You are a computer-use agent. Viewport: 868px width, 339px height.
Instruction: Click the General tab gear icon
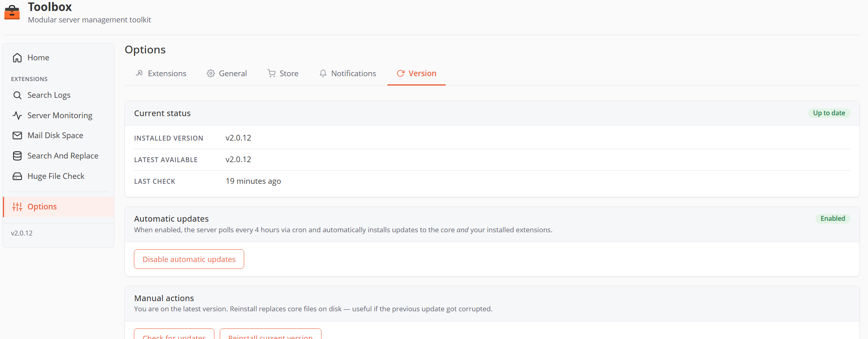210,73
